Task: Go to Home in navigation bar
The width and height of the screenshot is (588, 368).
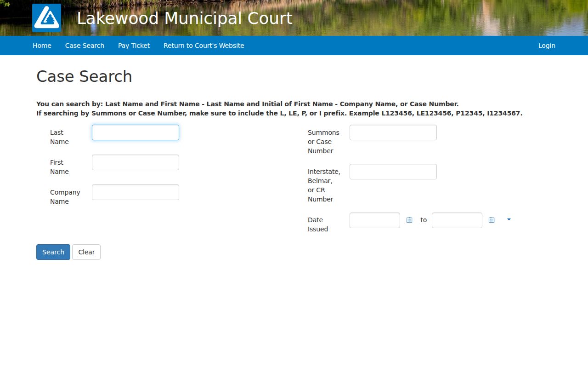Action: pyautogui.click(x=42, y=46)
